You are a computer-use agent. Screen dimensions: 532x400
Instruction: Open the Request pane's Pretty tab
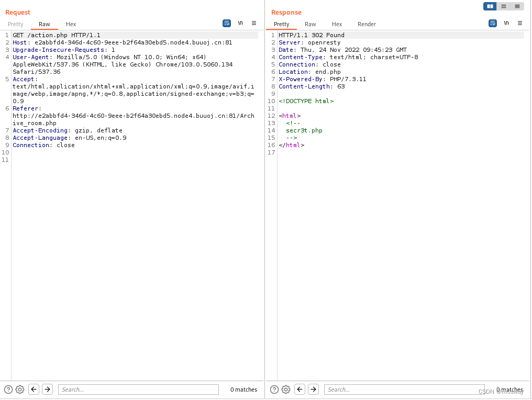tap(15, 24)
